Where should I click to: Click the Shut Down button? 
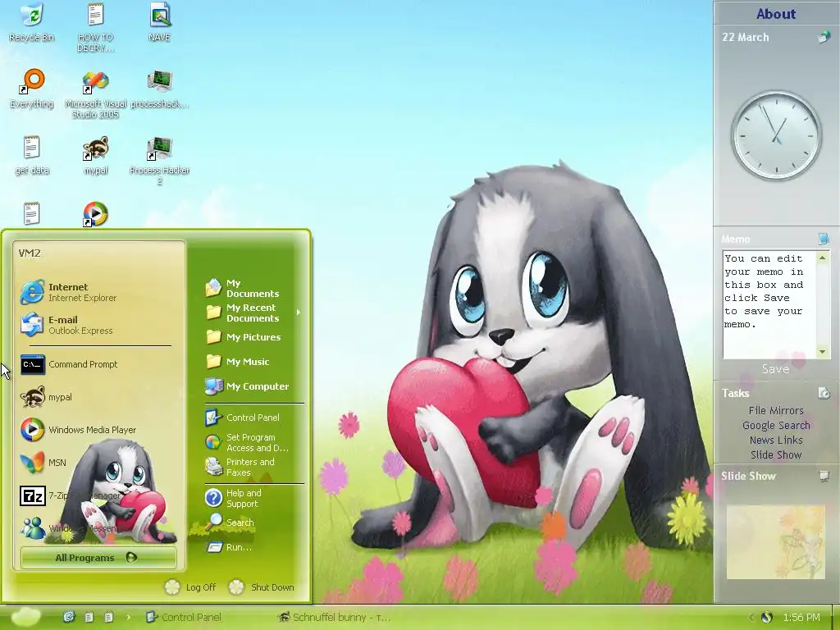pos(262,587)
